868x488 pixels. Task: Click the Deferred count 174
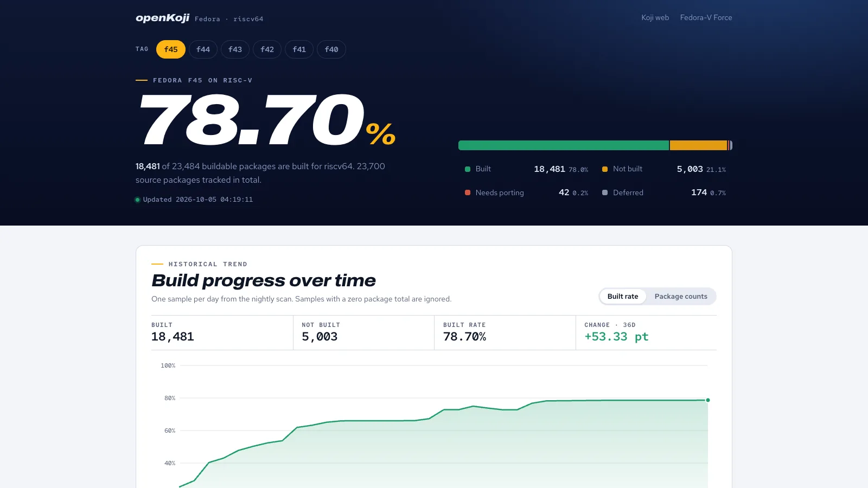click(699, 192)
